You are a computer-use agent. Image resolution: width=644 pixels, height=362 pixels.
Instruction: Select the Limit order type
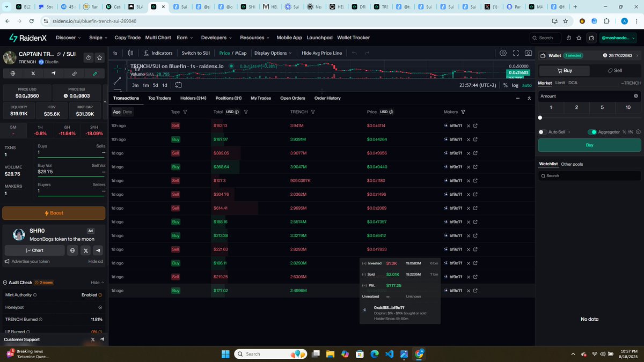(x=560, y=83)
